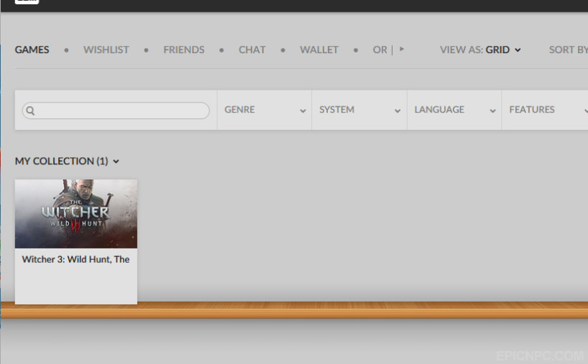Switch to the Wishlist tab

(106, 50)
